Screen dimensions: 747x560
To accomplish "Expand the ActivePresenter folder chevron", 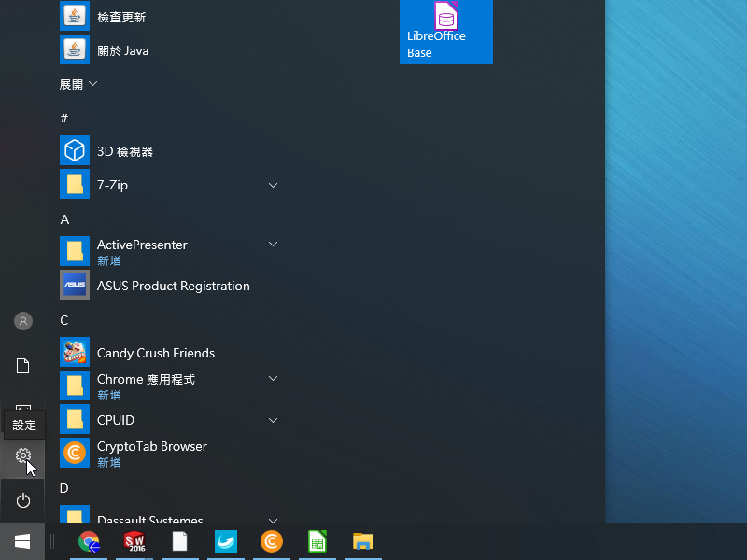I will (x=273, y=245).
